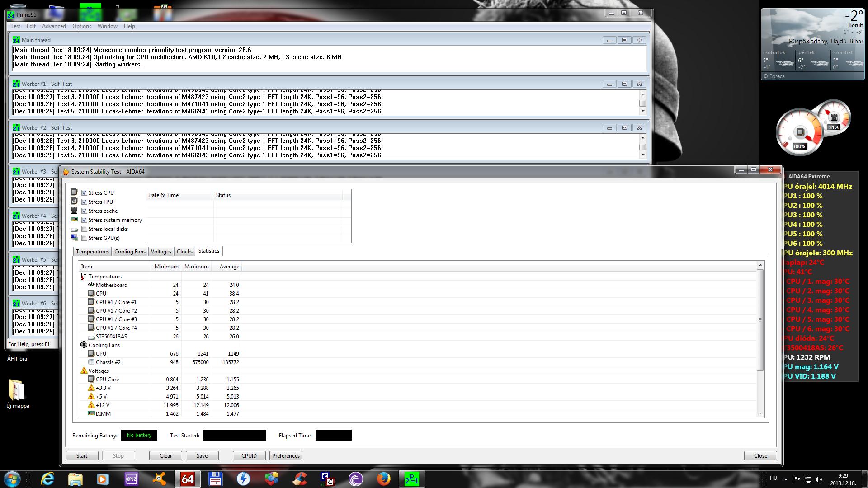Switch to Voltages tab
This screenshot has height=488, width=868.
coord(161,252)
